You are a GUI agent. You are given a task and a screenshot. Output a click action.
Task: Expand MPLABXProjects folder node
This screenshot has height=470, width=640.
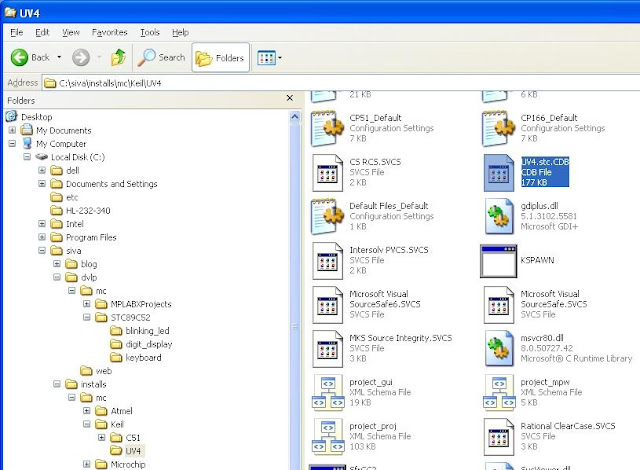(x=87, y=304)
